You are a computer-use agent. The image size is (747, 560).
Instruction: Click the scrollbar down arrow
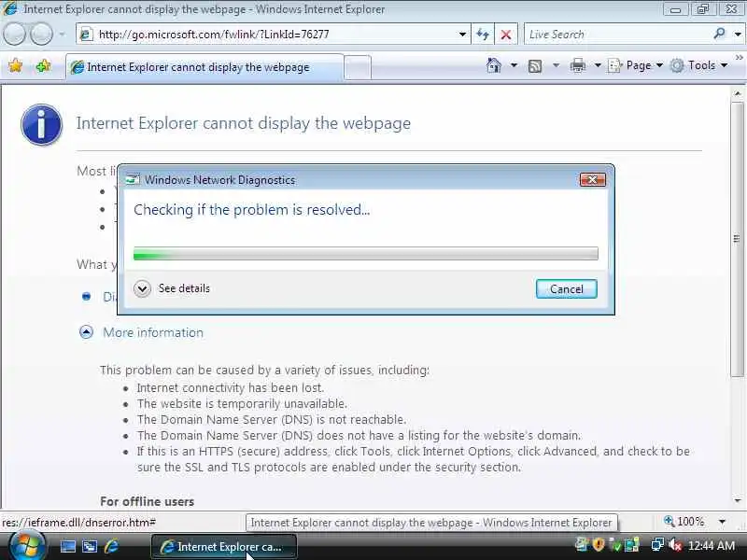738,500
